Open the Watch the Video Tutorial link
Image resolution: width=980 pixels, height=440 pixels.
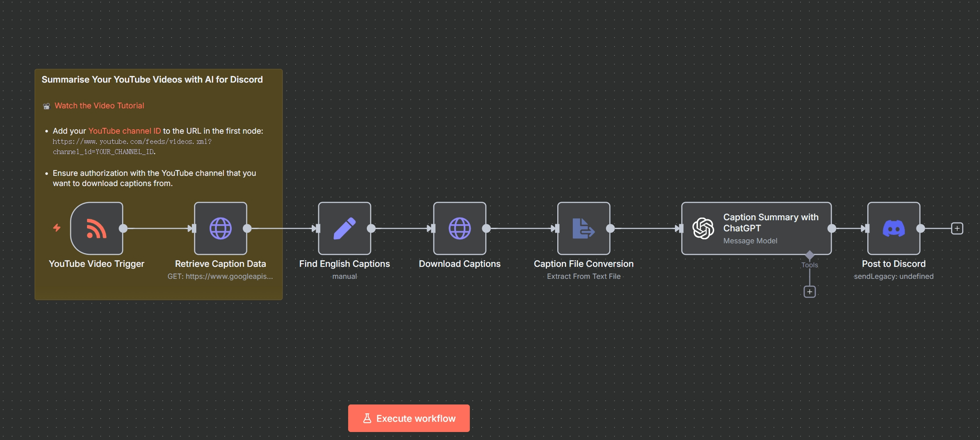(x=99, y=106)
